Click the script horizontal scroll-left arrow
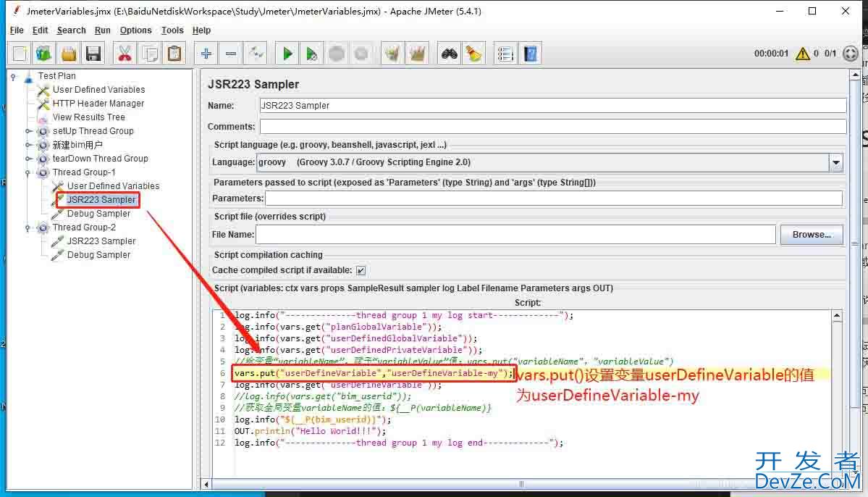 (x=206, y=484)
